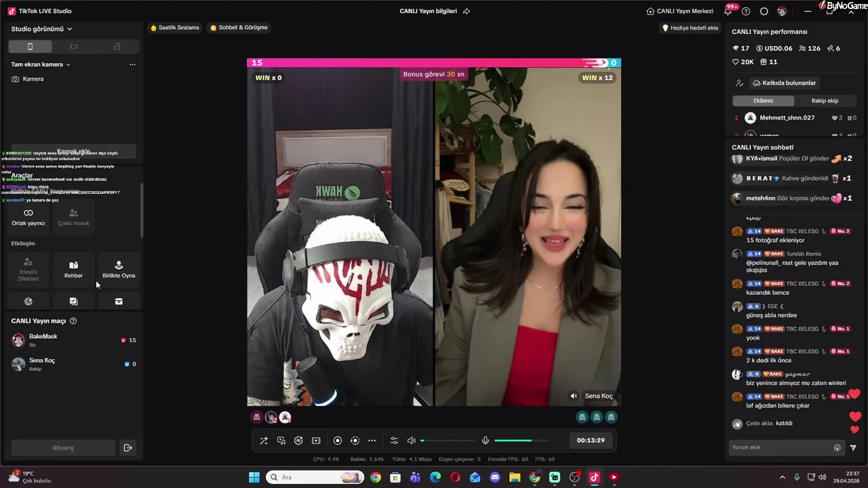Click the left team white skull avatar
The image size is (868, 488).
pos(285,418)
